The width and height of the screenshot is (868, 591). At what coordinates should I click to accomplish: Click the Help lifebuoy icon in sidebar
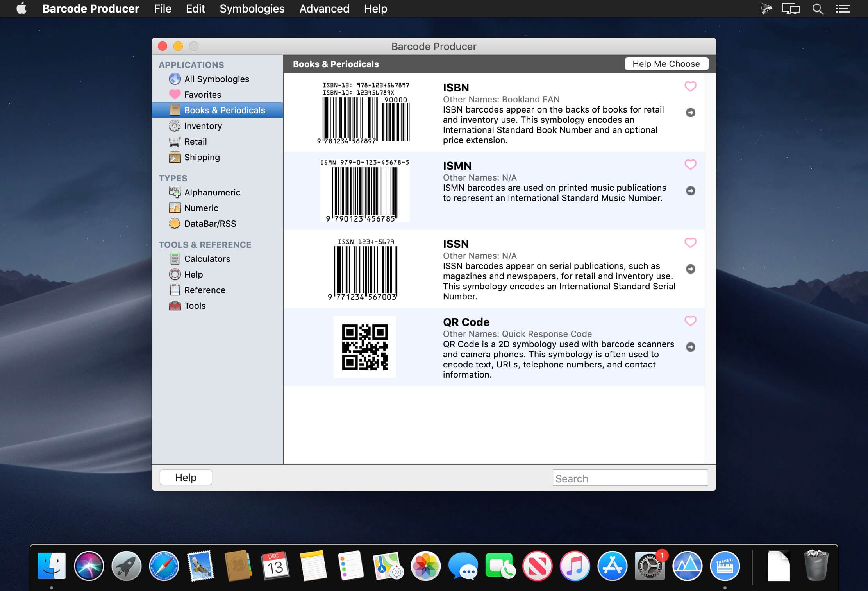coord(175,274)
